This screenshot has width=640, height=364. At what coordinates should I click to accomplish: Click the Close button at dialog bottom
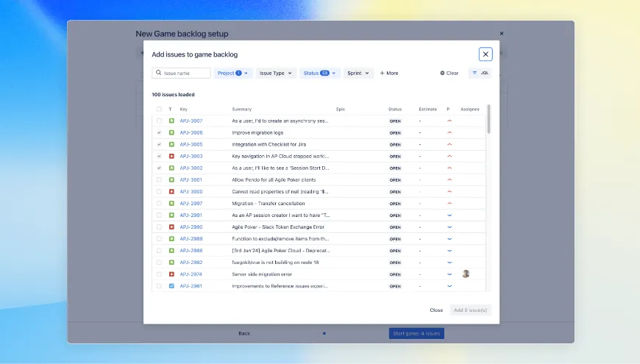tap(436, 310)
